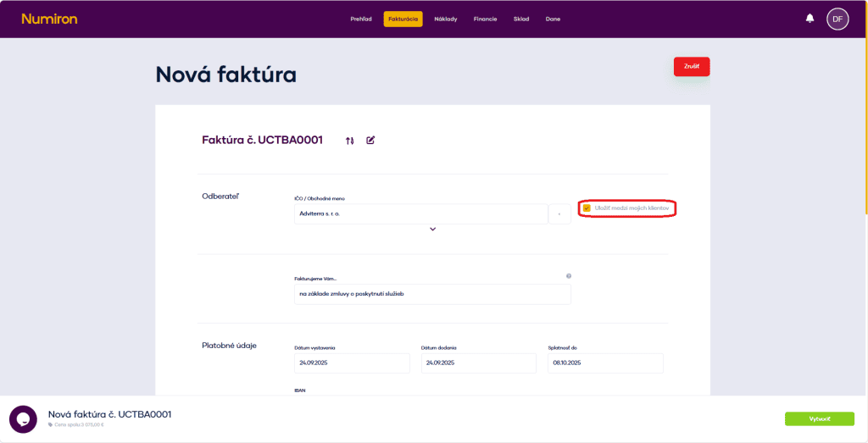Click the Fakturujeme Vám text field
The image size is (868, 443).
(x=432, y=294)
